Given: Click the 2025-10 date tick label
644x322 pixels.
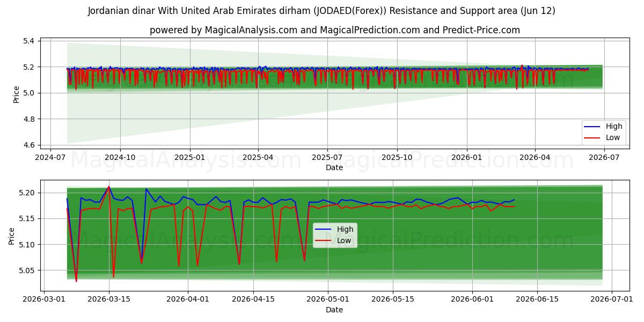Looking at the screenshot, I should tap(397, 158).
